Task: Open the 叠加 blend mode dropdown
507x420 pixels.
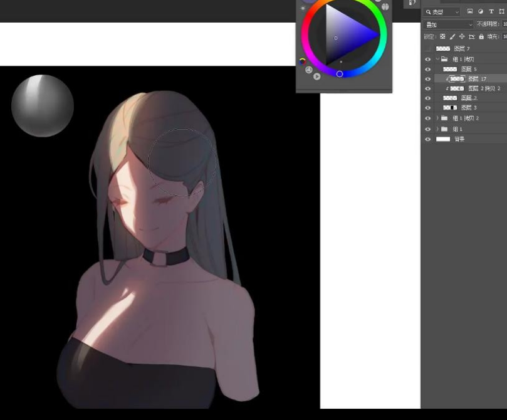Action: (448, 24)
